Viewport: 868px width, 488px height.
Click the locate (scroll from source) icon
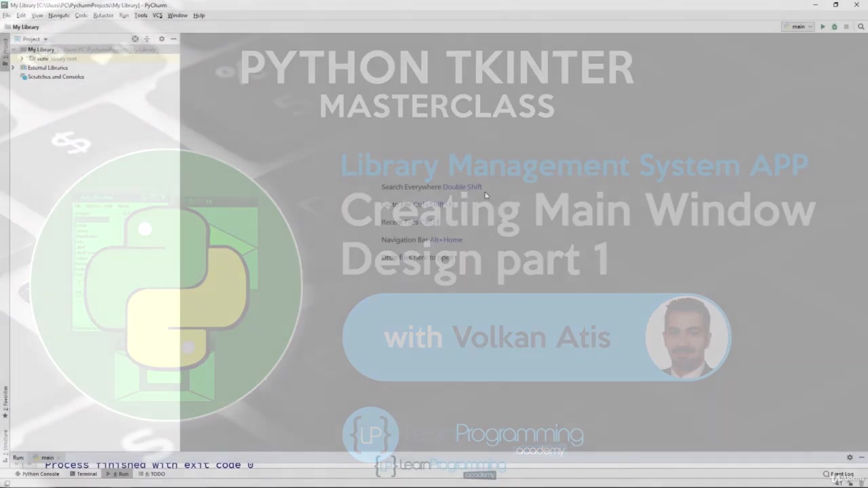(135, 39)
